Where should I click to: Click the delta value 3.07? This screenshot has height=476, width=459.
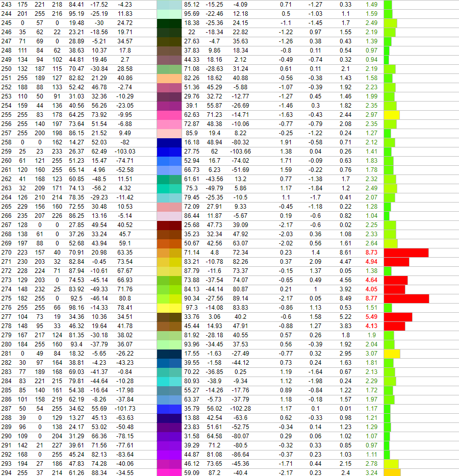[371, 354]
